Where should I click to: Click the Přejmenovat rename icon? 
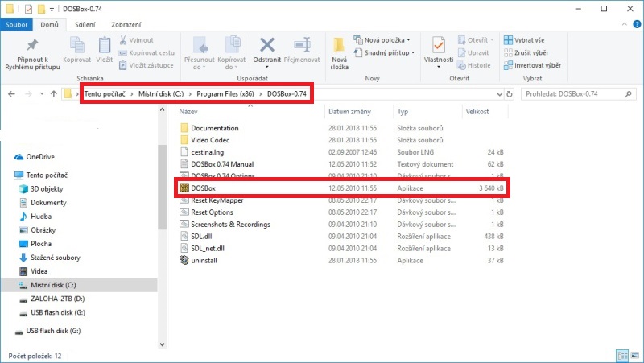tap(302, 50)
